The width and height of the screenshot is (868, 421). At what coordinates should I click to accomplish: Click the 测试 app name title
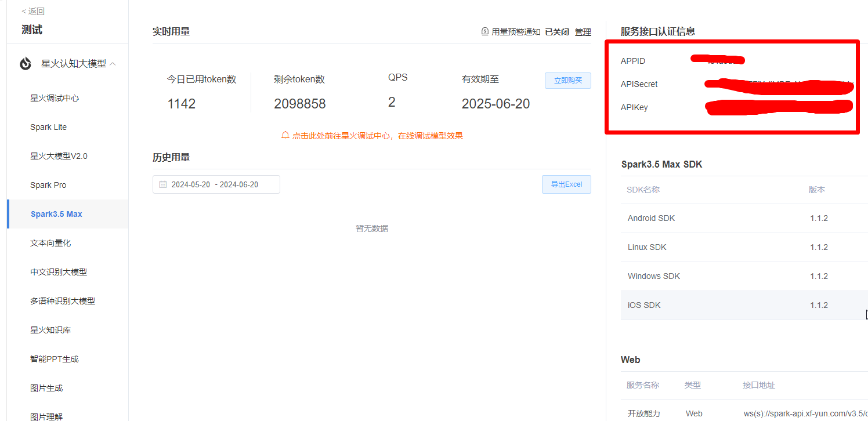click(x=32, y=30)
